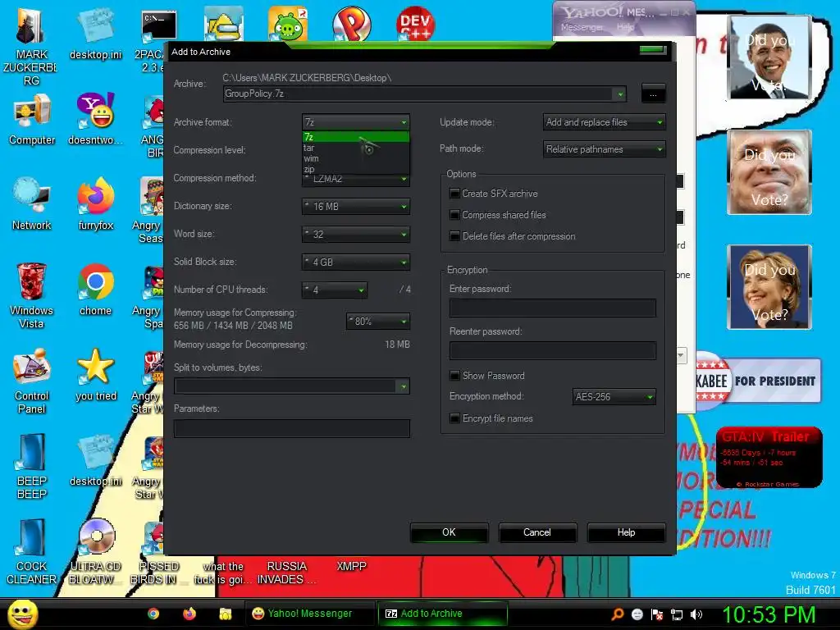The height and width of the screenshot is (630, 840).
Task: Tick Delete files after compression
Action: pos(454,236)
